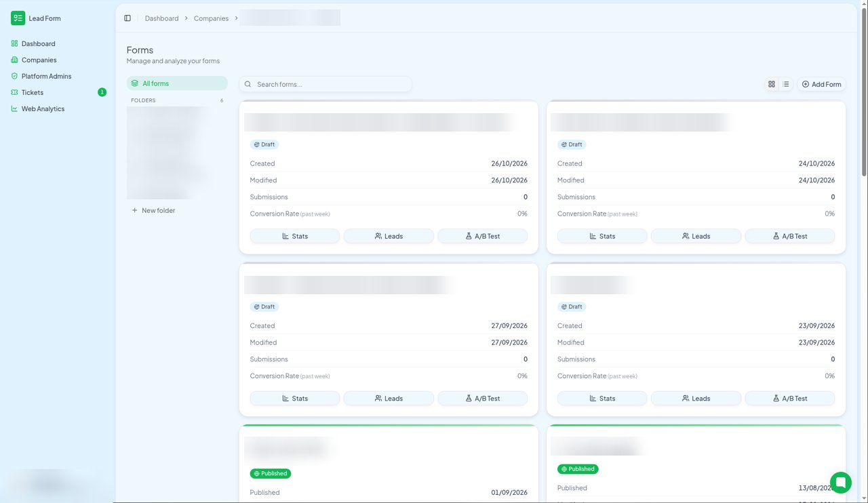868x503 pixels.
Task: Click the Published badge on the 01/09/2026 form
Action: [x=271, y=473]
